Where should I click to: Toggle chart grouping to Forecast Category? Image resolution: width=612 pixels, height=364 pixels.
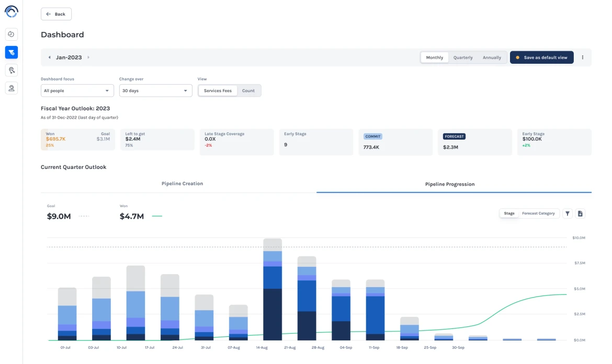coord(538,213)
